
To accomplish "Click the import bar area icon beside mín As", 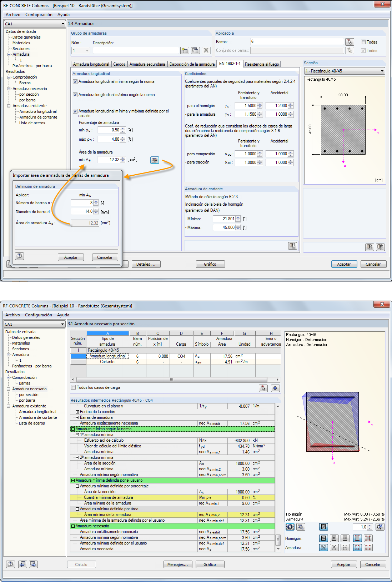I will [155, 160].
